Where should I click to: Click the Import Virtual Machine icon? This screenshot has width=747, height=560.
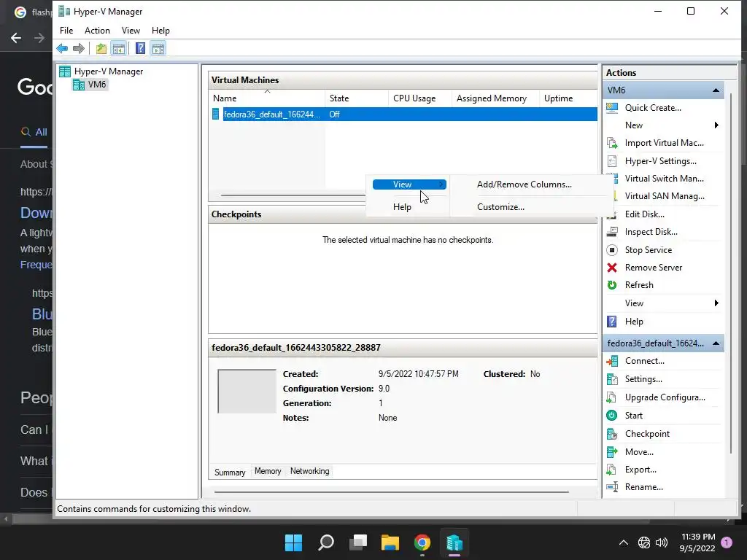612,143
